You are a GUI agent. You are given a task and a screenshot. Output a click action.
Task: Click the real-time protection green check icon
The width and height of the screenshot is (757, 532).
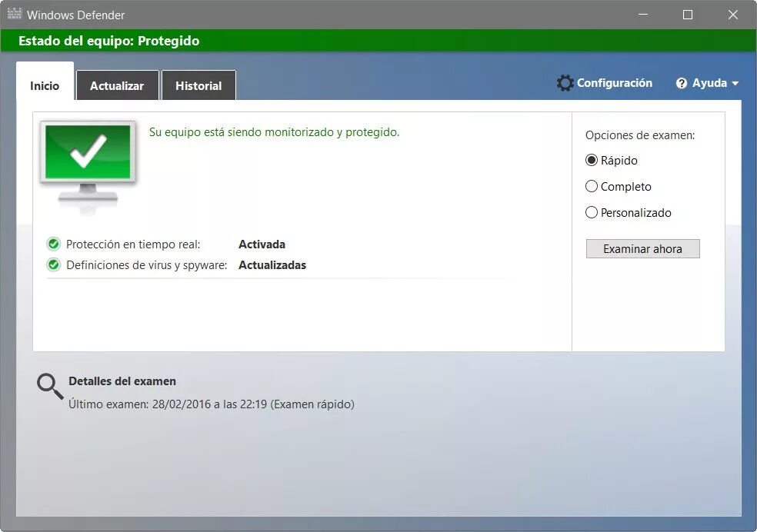point(54,244)
